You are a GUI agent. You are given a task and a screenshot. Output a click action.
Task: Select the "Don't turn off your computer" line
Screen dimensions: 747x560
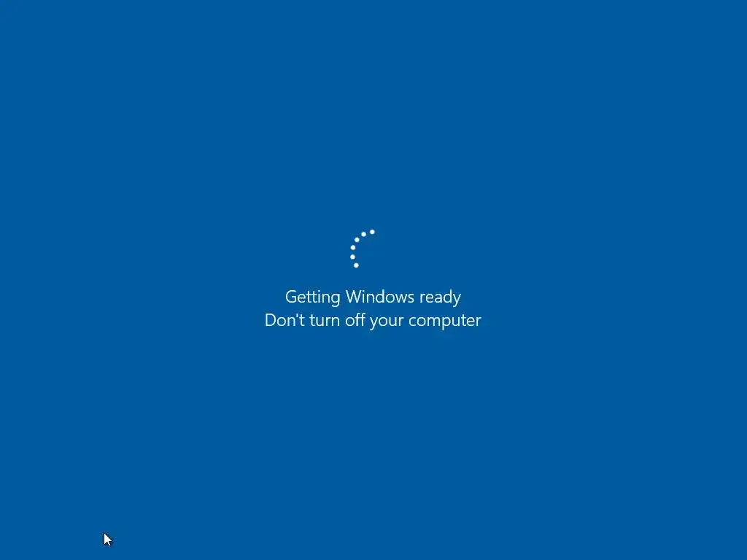[373, 321]
